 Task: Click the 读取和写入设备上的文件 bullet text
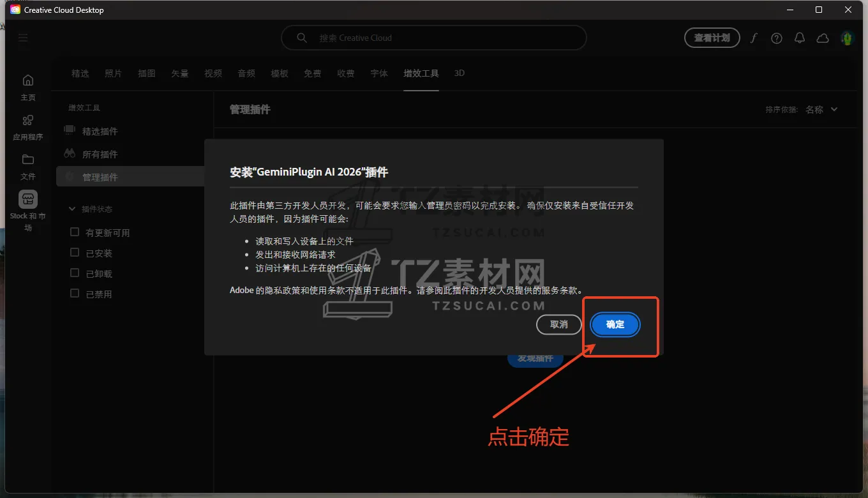[304, 241]
